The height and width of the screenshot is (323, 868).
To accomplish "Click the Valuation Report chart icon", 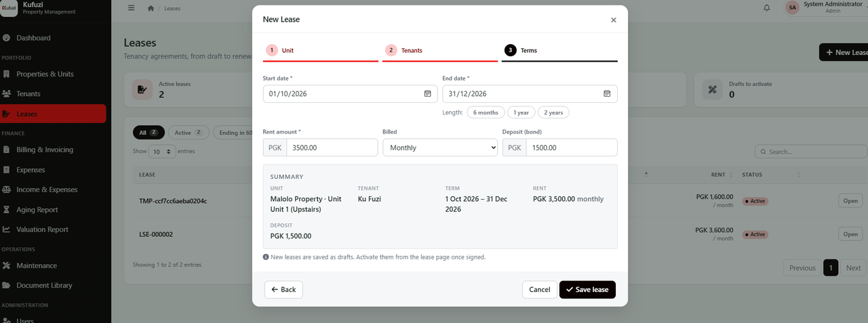I will point(7,230).
